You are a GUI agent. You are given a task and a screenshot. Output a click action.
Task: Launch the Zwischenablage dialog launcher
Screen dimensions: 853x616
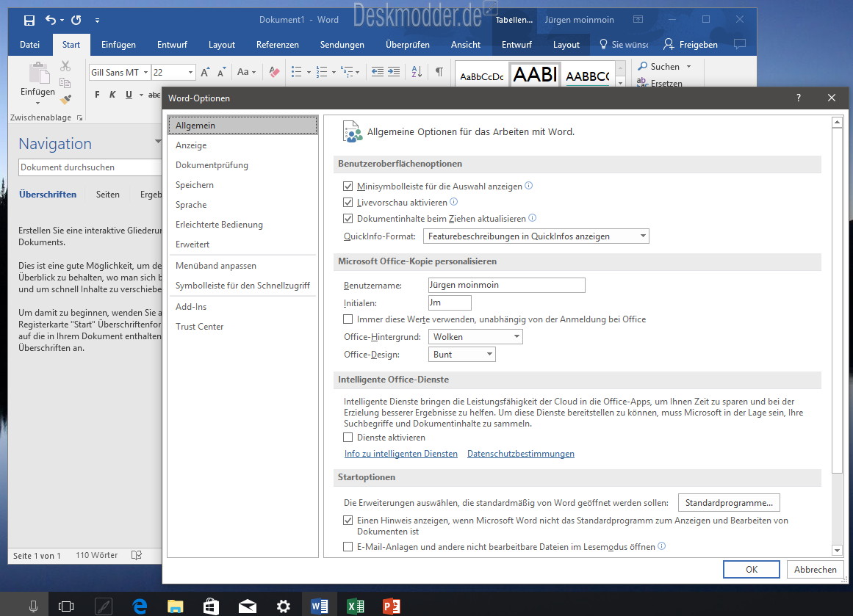(80, 117)
